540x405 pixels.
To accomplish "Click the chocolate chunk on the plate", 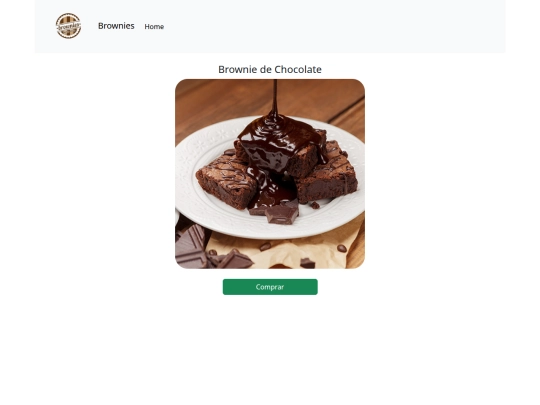I will (x=282, y=214).
